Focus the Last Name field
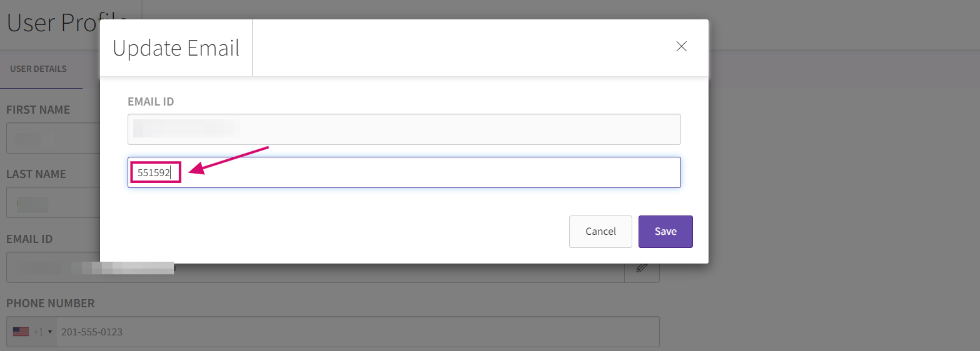 (x=53, y=203)
